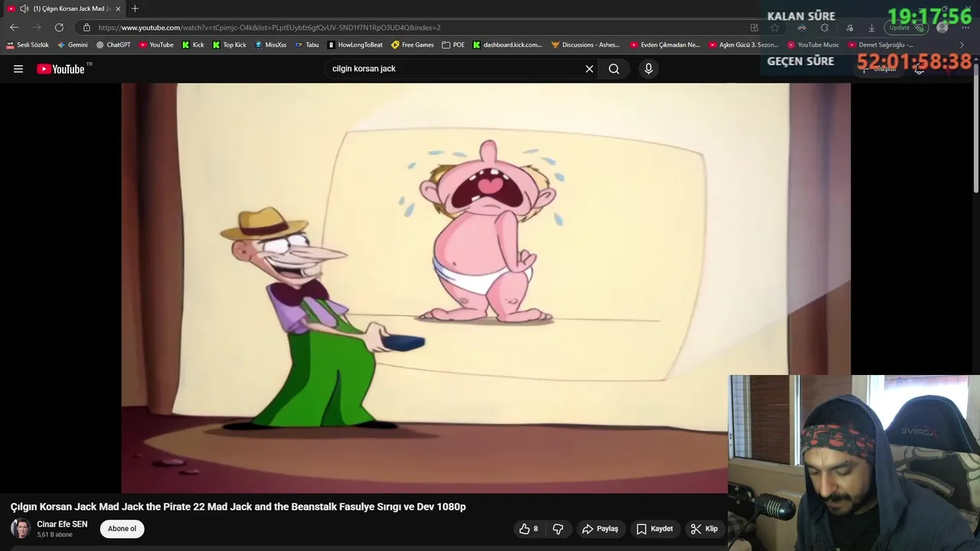Open the ChatGPT bookmark
Image resolution: width=980 pixels, height=551 pixels.
113,45
